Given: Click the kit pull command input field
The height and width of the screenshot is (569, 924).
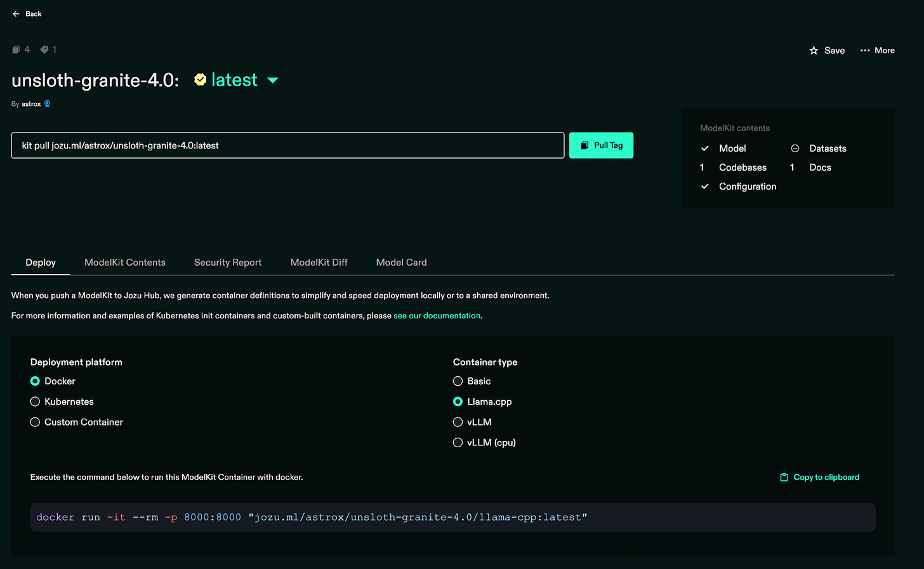Looking at the screenshot, I should click(287, 145).
